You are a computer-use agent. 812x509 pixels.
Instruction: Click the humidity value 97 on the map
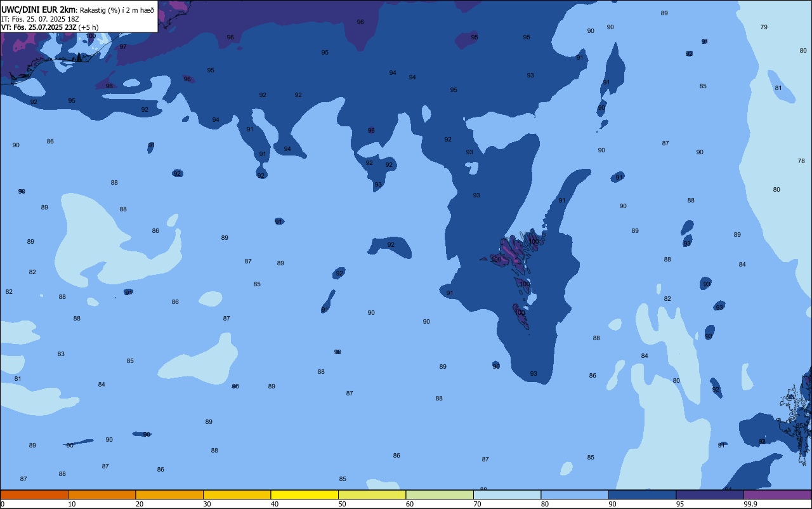[123, 47]
